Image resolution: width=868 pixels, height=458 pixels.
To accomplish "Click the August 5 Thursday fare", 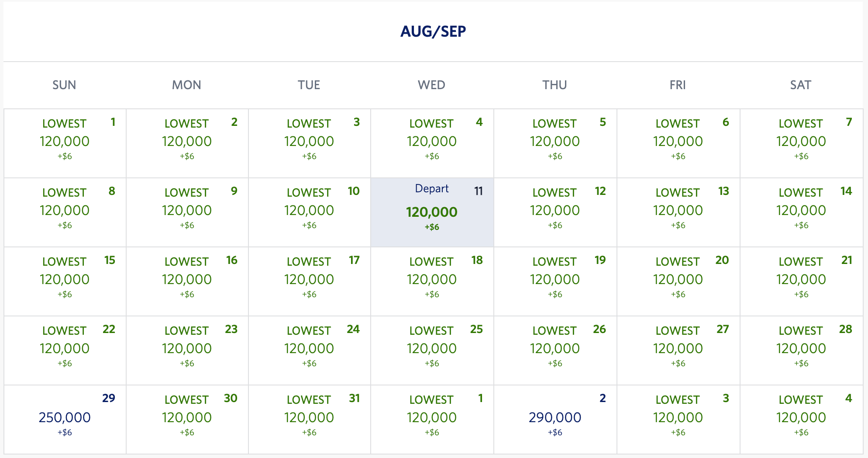I will [x=555, y=142].
